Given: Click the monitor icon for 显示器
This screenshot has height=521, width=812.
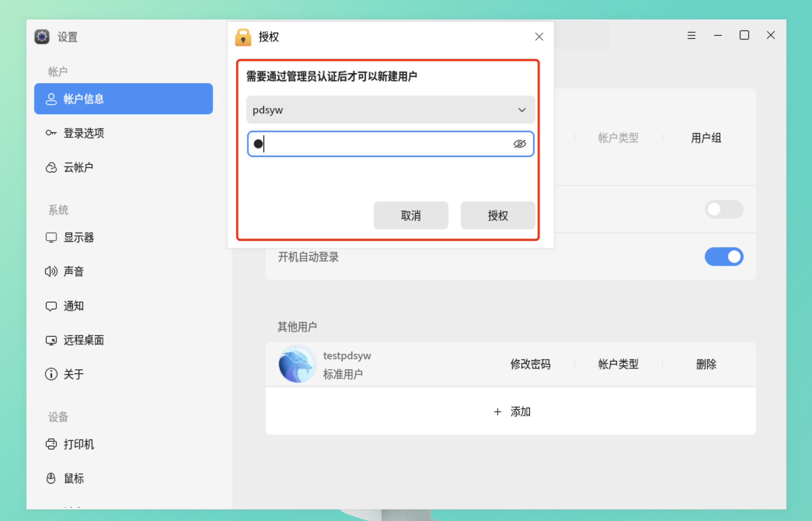Looking at the screenshot, I should 51,237.
